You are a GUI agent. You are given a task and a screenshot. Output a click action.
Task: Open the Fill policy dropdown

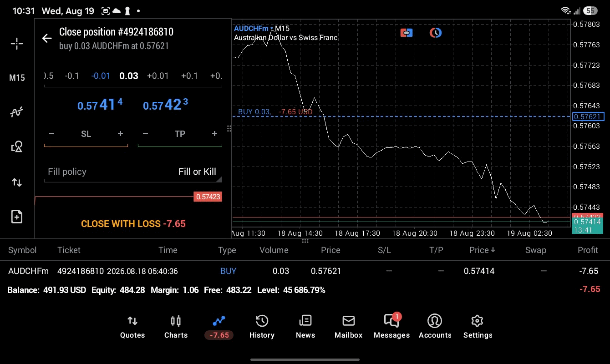point(133,172)
